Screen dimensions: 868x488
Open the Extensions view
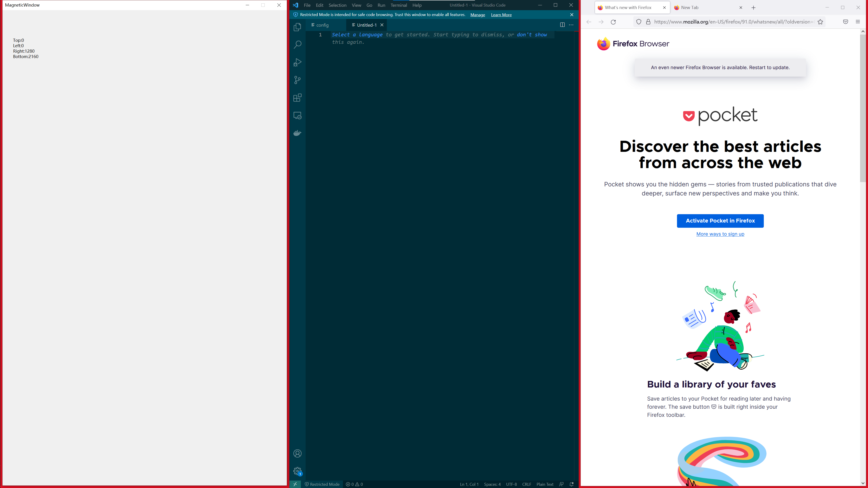tap(297, 98)
